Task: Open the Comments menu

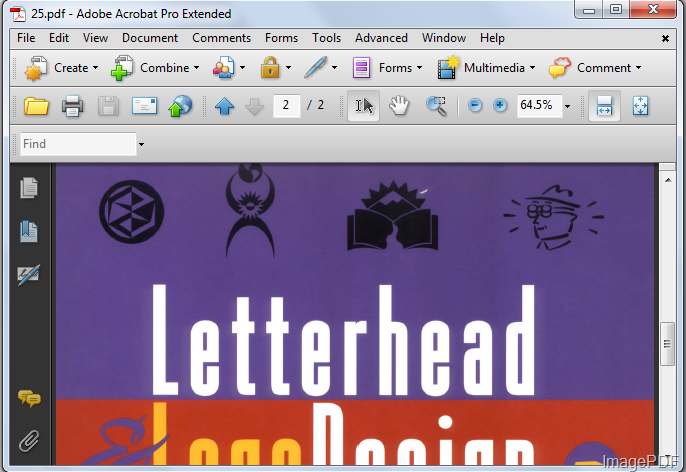Action: 221,38
